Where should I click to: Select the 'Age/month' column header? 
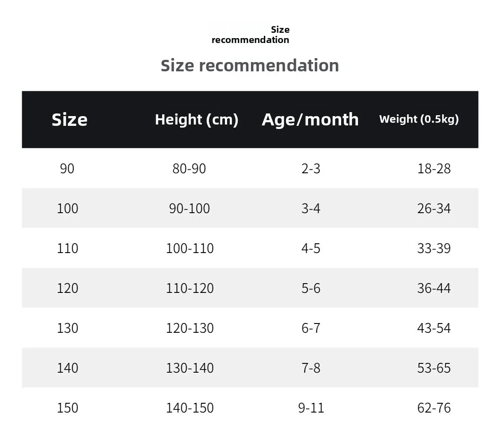click(x=310, y=120)
